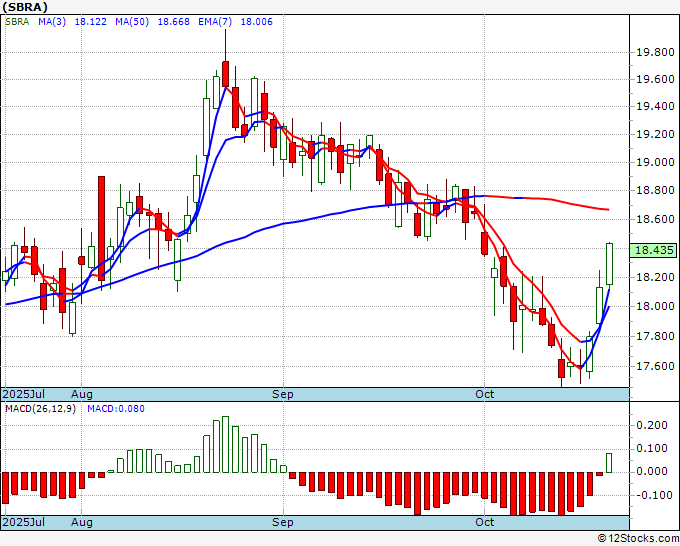Viewport: 680px width, 546px height.
Task: Open the 12Stocks.com copyright link
Action: tap(638, 539)
